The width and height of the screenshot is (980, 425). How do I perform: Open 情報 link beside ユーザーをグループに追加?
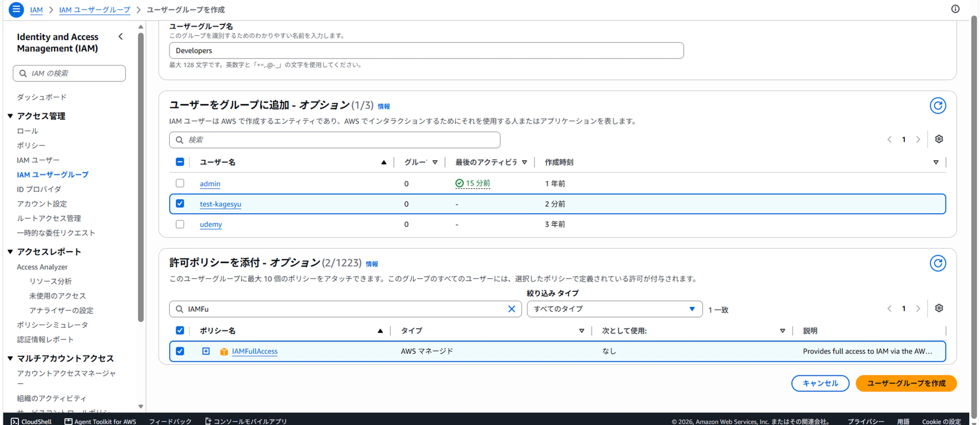[384, 107]
